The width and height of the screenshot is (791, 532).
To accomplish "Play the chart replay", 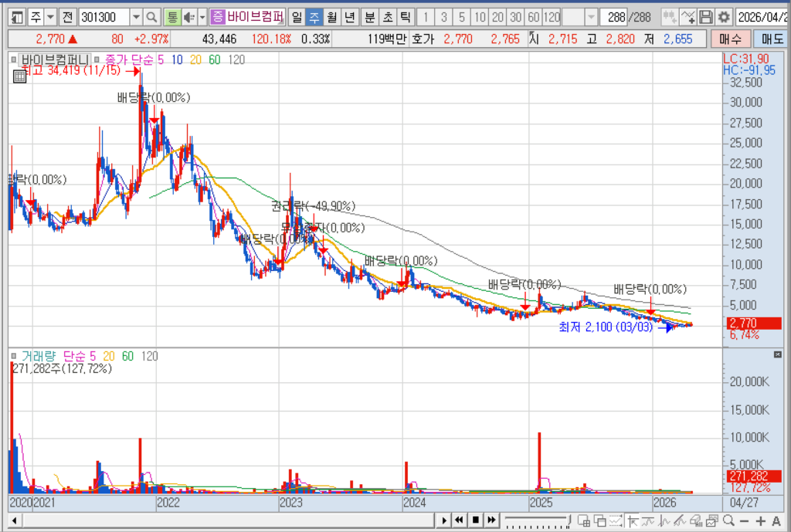I will point(444,520).
